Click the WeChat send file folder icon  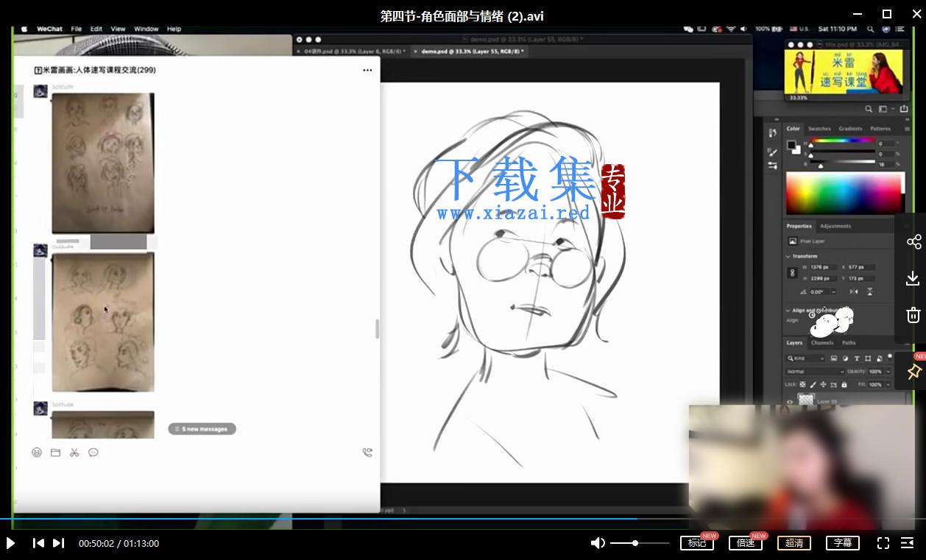pyautogui.click(x=55, y=453)
